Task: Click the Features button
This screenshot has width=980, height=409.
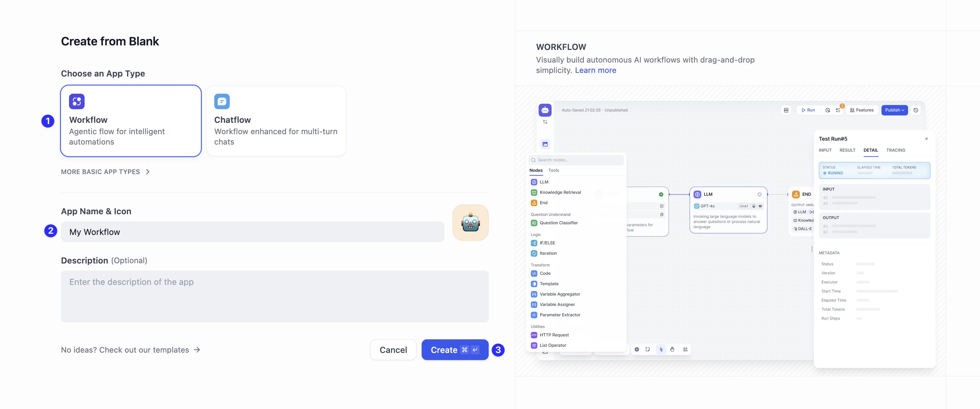Action: (x=862, y=110)
